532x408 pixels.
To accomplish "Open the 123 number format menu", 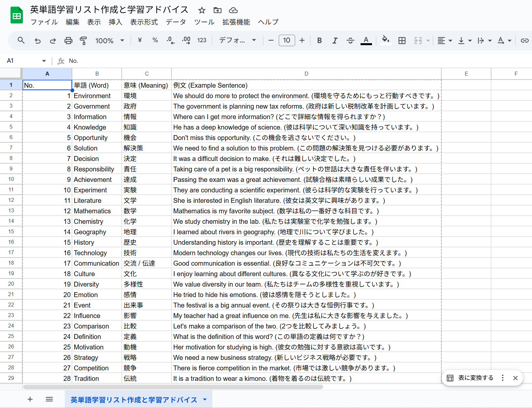I will (x=202, y=40).
